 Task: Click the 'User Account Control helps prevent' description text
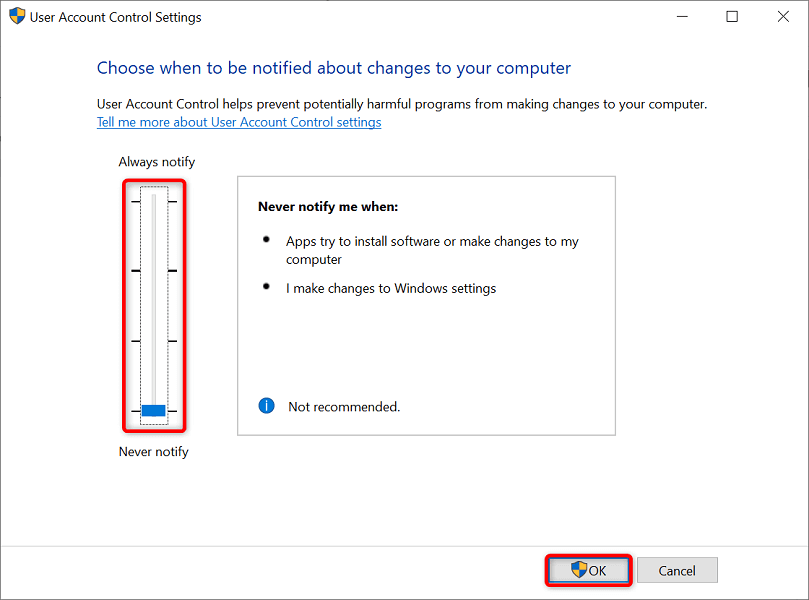tap(402, 104)
